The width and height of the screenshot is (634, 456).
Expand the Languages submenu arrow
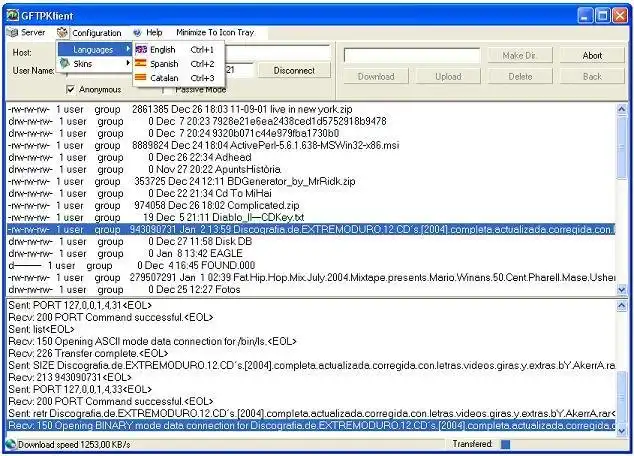point(128,49)
